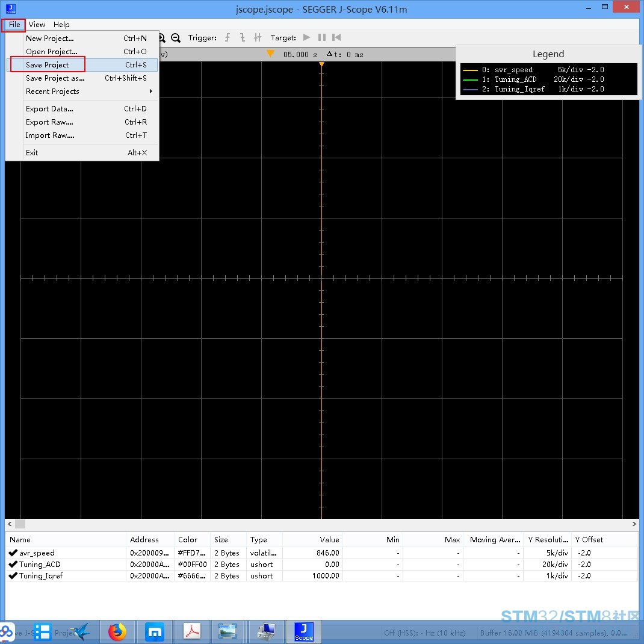
Task: Click avr_speed value 846.00
Action: (312, 553)
